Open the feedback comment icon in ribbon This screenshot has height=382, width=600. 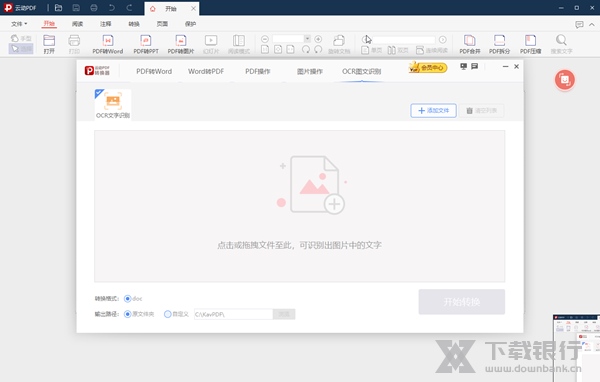point(579,24)
